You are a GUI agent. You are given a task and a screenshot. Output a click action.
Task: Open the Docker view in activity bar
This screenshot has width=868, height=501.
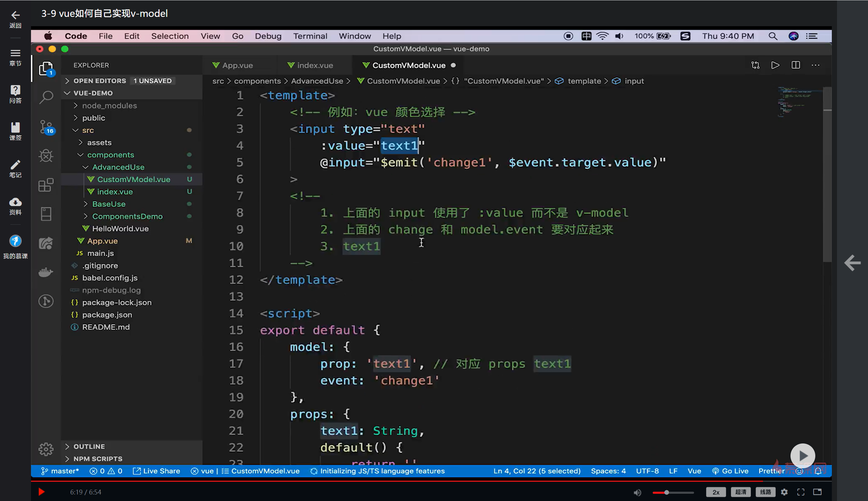tap(46, 272)
